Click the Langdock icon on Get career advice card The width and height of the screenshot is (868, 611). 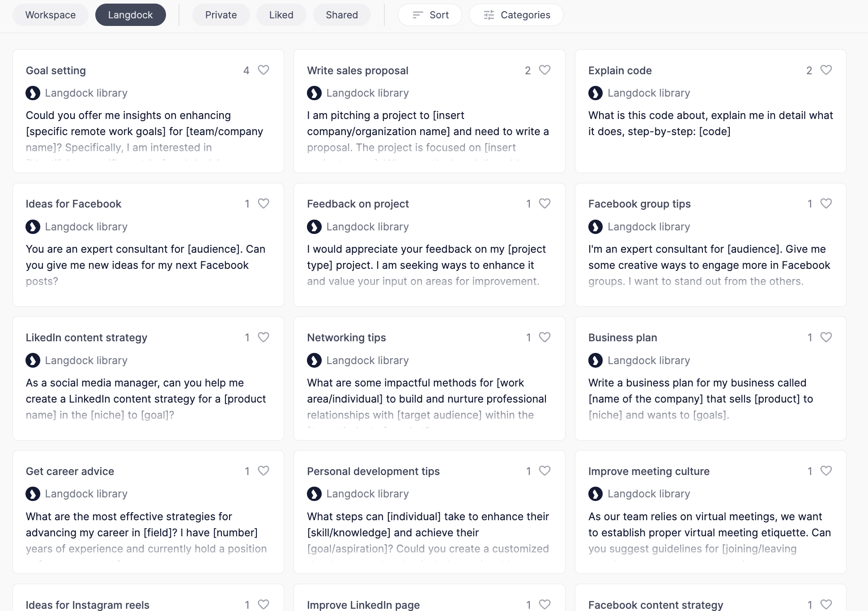33,493
